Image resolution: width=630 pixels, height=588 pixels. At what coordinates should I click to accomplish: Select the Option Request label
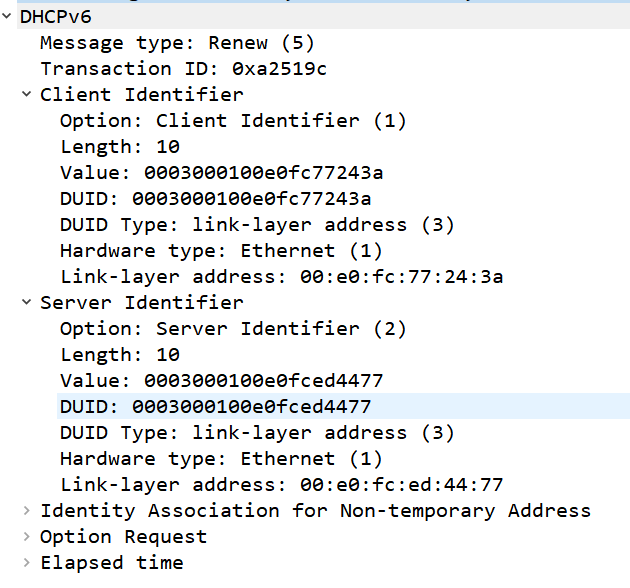click(123, 537)
